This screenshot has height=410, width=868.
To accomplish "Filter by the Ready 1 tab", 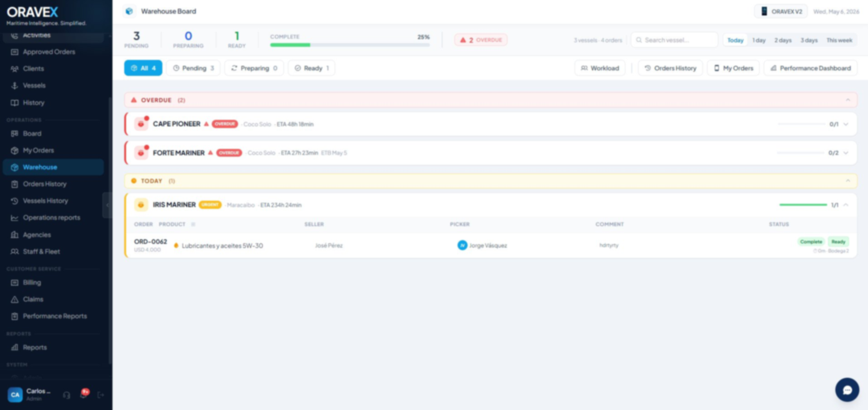I will point(312,68).
